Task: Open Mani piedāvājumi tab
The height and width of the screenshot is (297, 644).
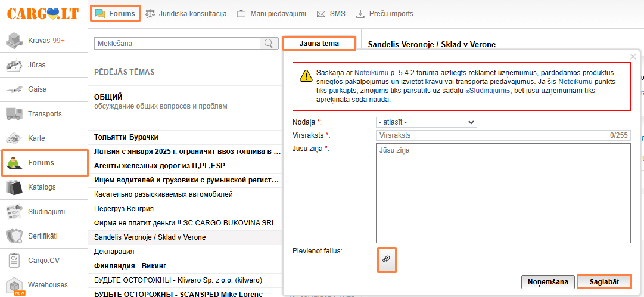Action: pos(270,14)
